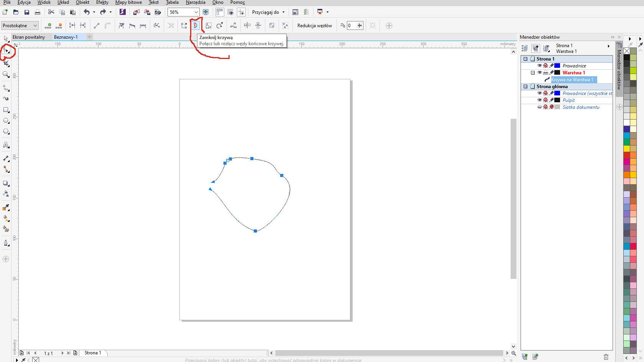Click the Undo arrow icon
Screen dimensions: 644x362
pos(87,12)
